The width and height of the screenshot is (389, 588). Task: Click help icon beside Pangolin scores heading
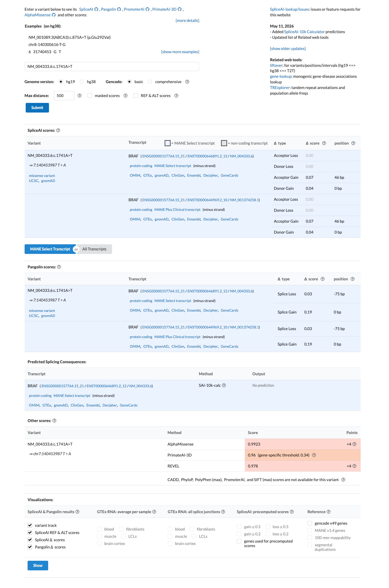(59, 267)
